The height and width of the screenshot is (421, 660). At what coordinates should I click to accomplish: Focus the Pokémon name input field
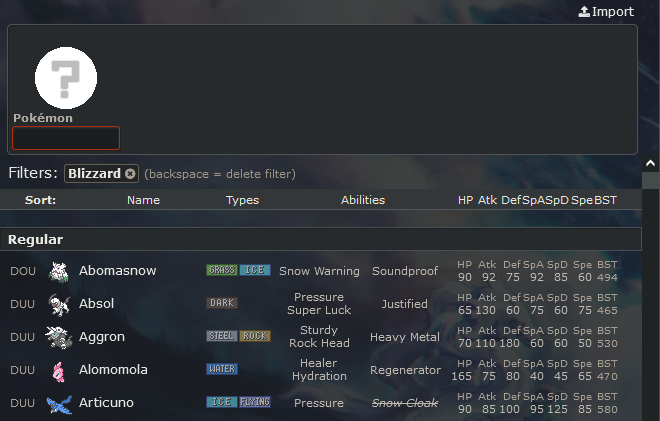[66, 138]
